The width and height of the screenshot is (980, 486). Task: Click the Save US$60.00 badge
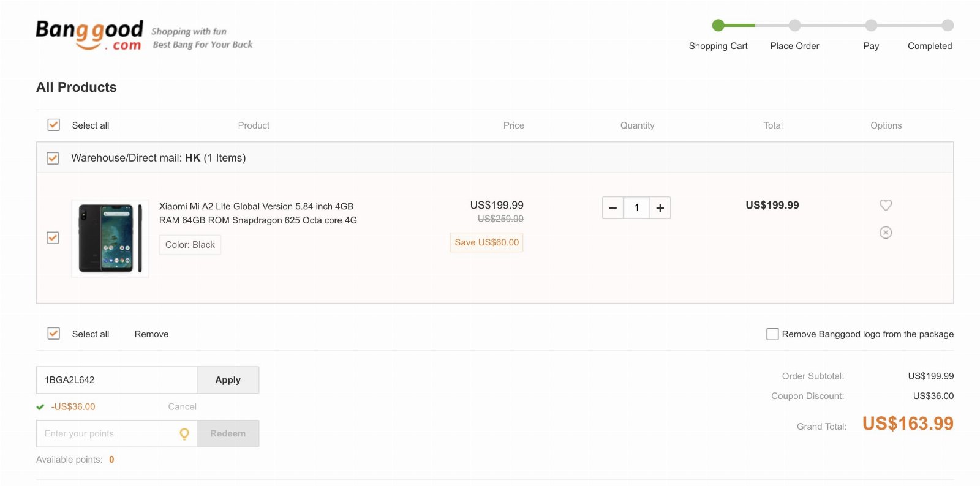point(486,242)
